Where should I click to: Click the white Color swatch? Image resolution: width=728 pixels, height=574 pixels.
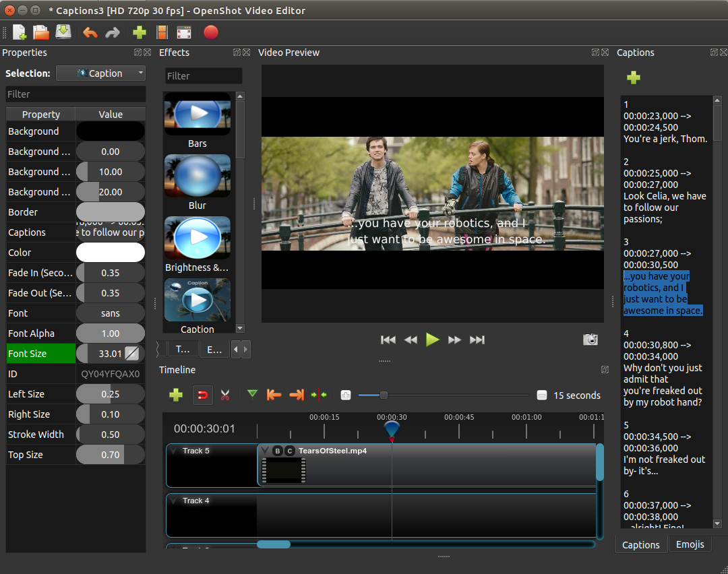point(111,253)
